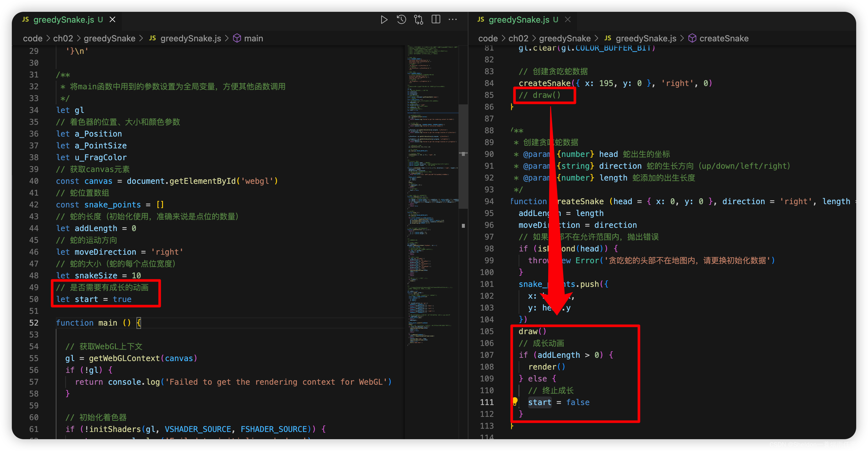
Task: Click the yellow lightbulb quick fix icon
Action: point(515,401)
